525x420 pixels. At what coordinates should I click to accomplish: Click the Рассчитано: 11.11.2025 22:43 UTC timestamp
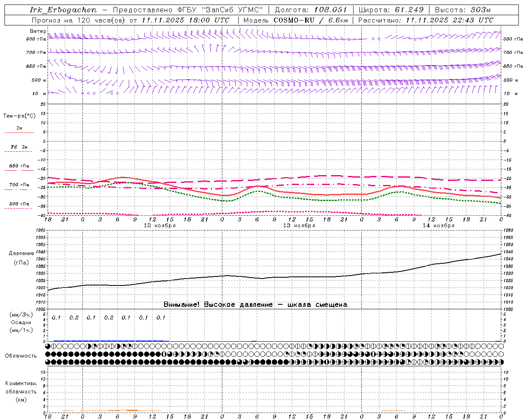[426, 20]
